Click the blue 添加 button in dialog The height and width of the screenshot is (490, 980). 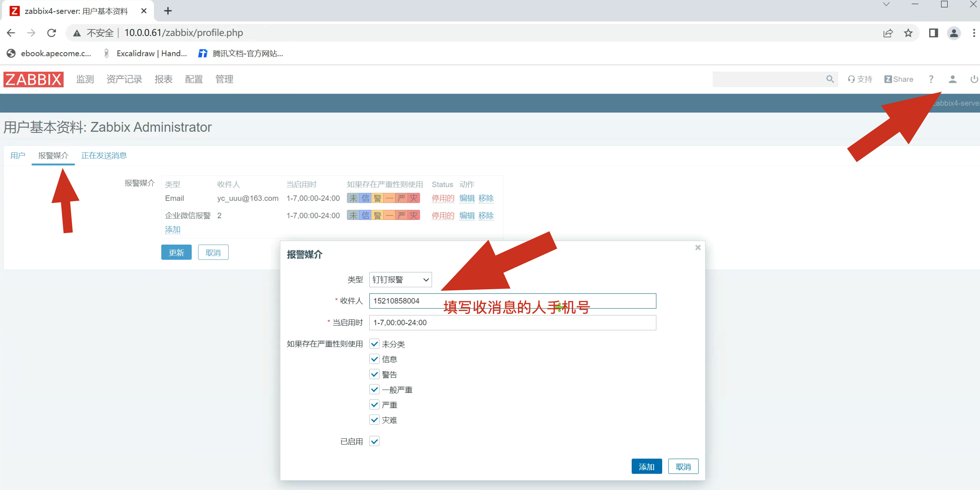pos(646,466)
